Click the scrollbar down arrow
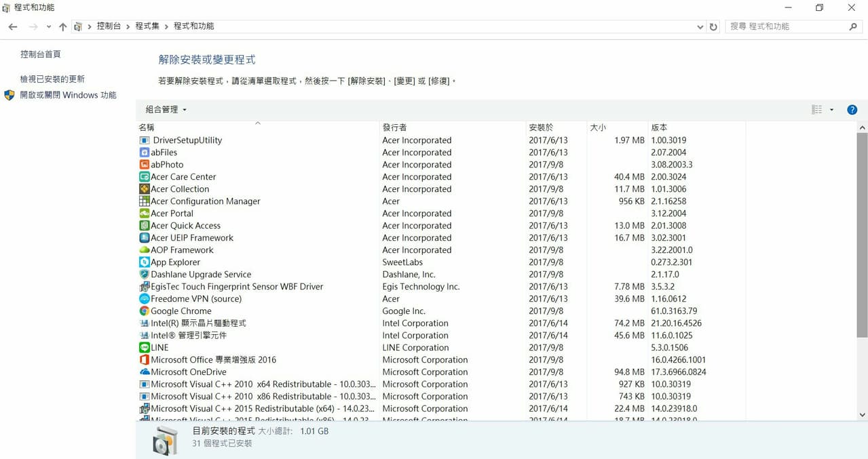This screenshot has width=868, height=459. [x=862, y=415]
